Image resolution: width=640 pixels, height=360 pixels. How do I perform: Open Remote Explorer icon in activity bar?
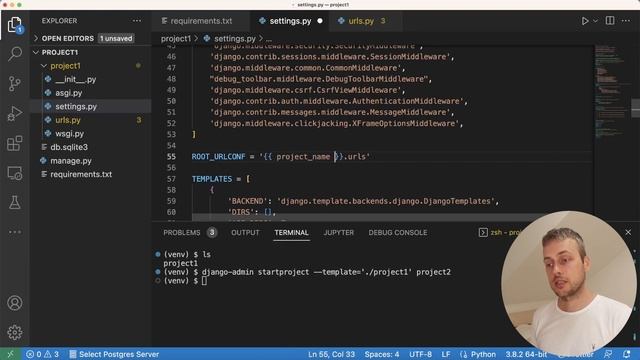(15, 173)
